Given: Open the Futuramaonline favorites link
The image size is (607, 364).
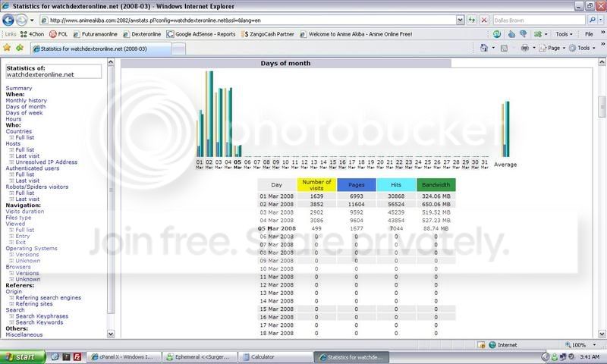Looking at the screenshot, I should coord(96,34).
